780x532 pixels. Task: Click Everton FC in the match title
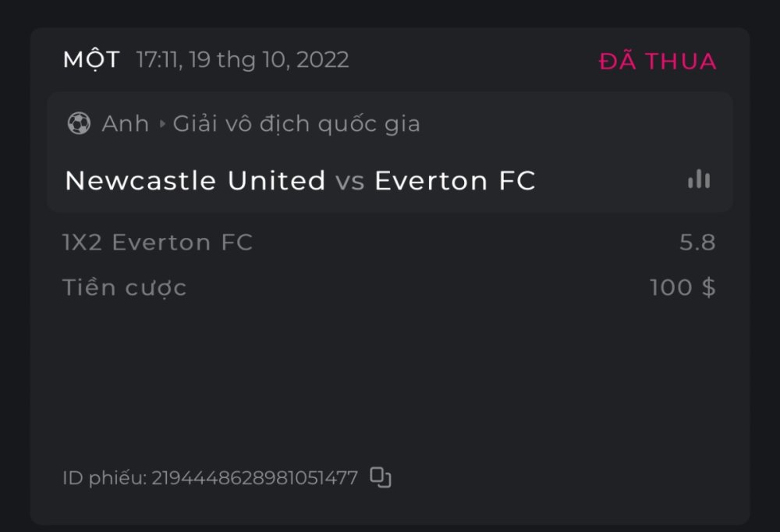point(455,181)
